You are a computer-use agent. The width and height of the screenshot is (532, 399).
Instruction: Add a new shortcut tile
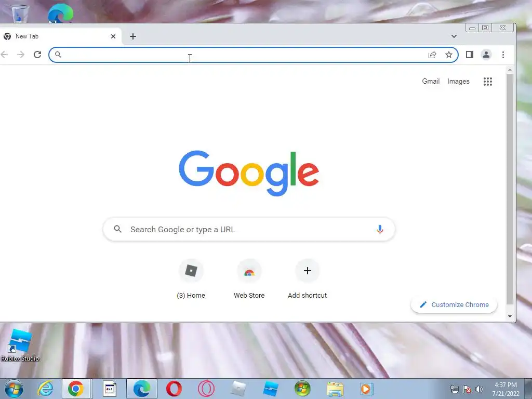[308, 279]
